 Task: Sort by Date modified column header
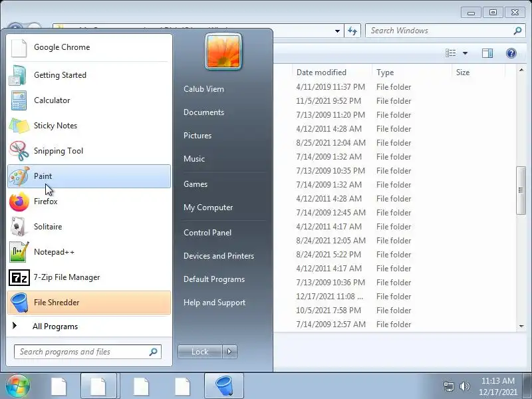332,72
